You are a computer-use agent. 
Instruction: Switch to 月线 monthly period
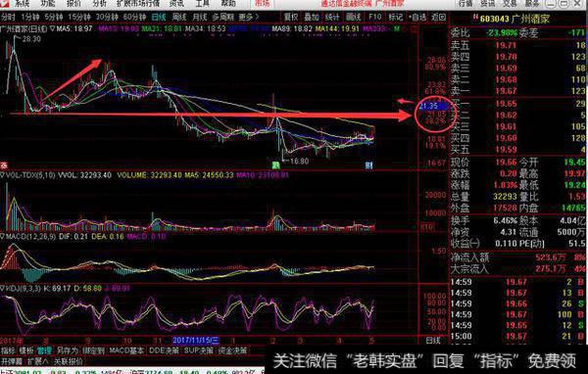[200, 18]
